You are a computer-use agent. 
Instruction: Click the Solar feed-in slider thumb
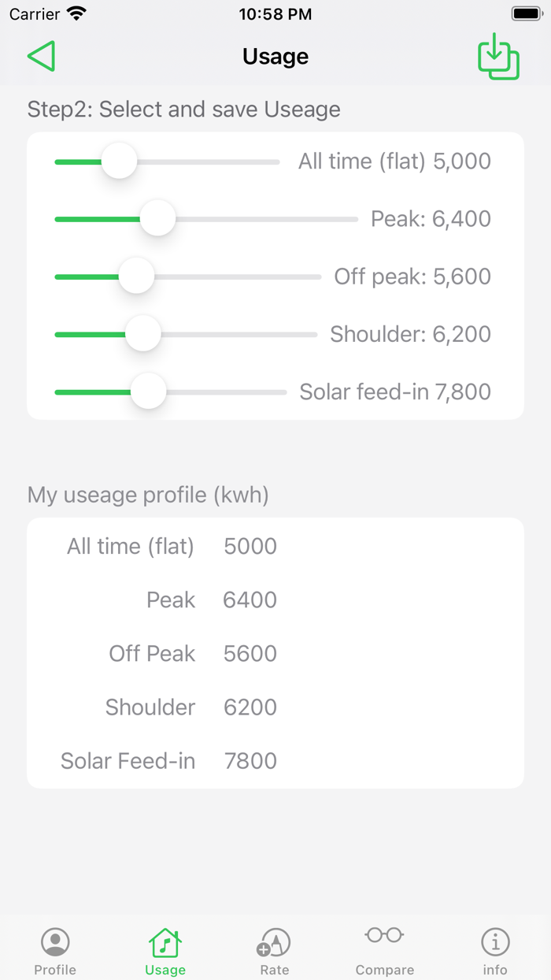148,391
